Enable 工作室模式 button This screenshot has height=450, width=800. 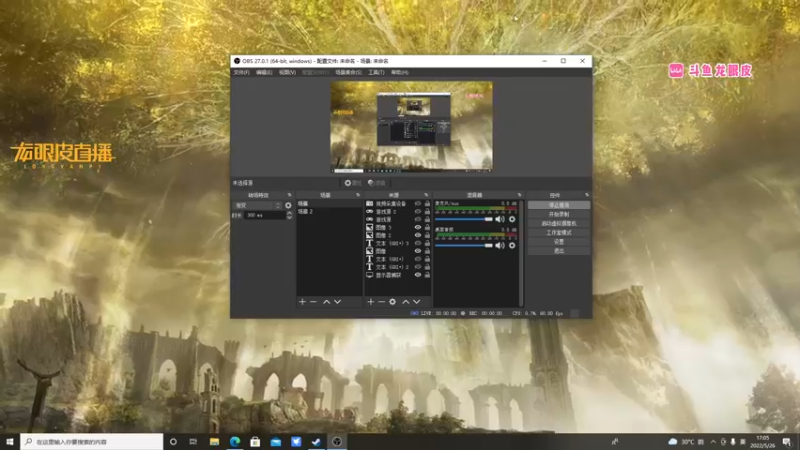(x=559, y=233)
